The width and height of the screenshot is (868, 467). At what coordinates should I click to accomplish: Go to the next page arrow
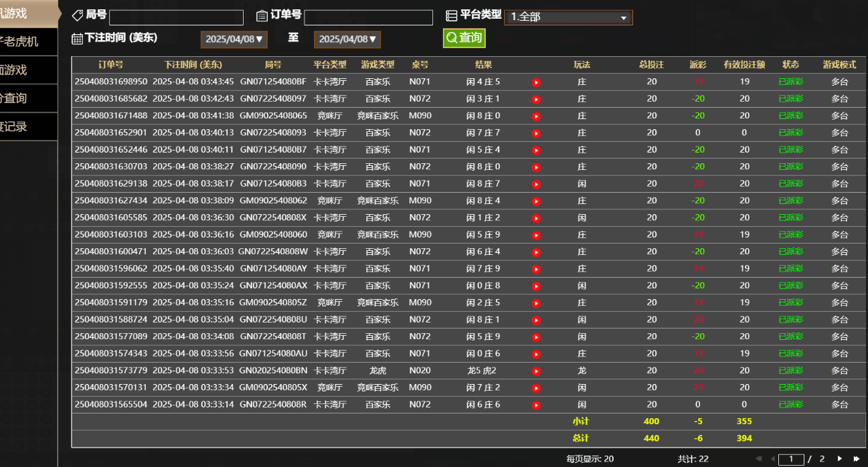[840, 459]
